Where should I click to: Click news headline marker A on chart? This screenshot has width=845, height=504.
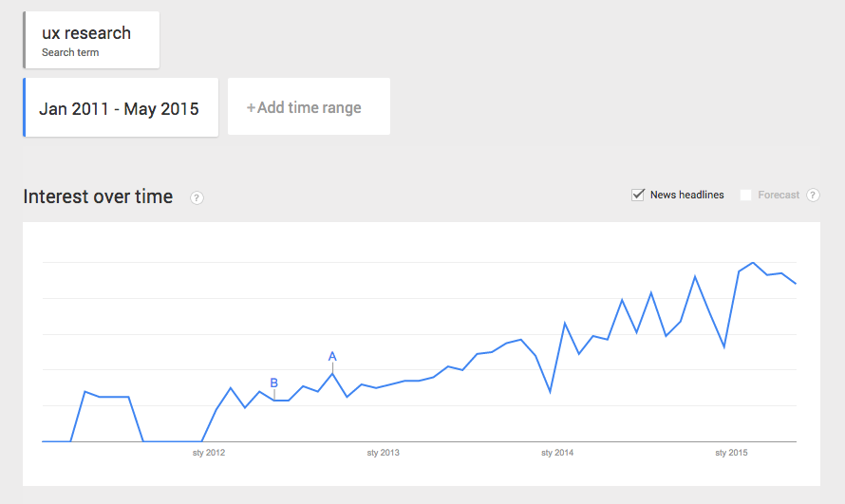pyautogui.click(x=332, y=357)
